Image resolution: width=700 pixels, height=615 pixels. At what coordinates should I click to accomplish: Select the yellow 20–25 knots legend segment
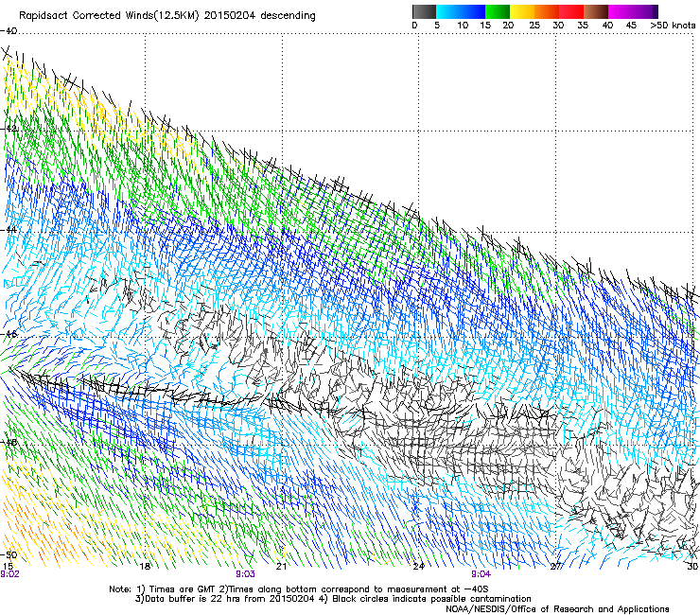pos(522,11)
